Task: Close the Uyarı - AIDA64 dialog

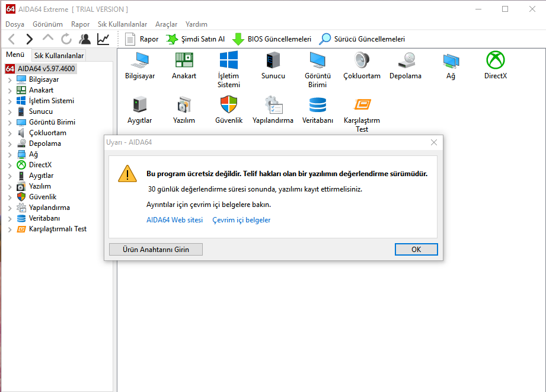Action: [433, 142]
